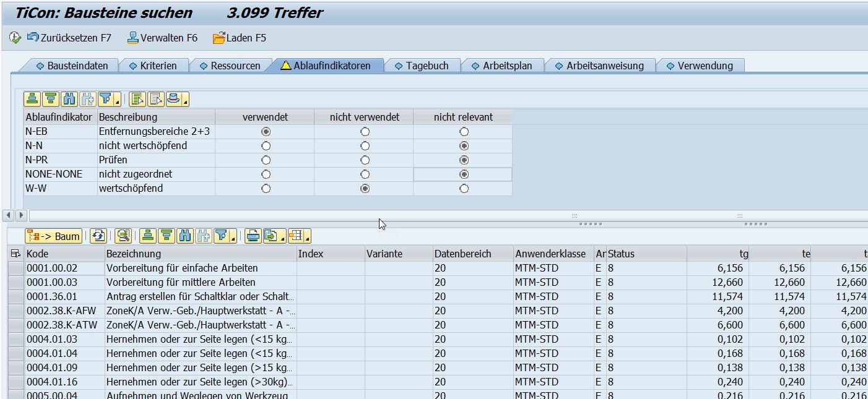Click the execute clock icon in top toolbar

pyautogui.click(x=15, y=38)
